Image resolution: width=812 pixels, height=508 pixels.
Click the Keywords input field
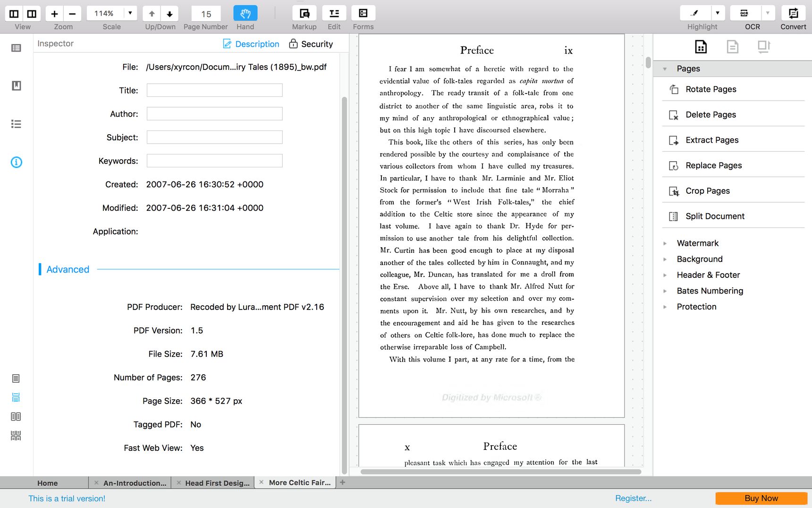pos(215,161)
